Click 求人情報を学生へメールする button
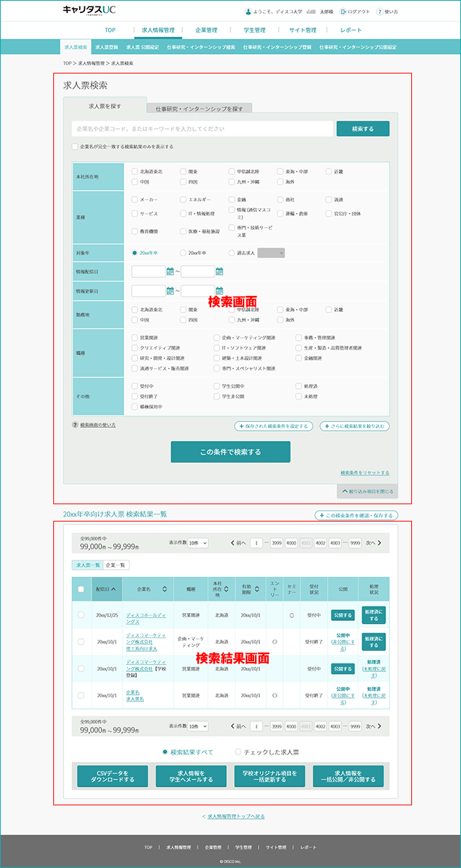 click(x=191, y=776)
